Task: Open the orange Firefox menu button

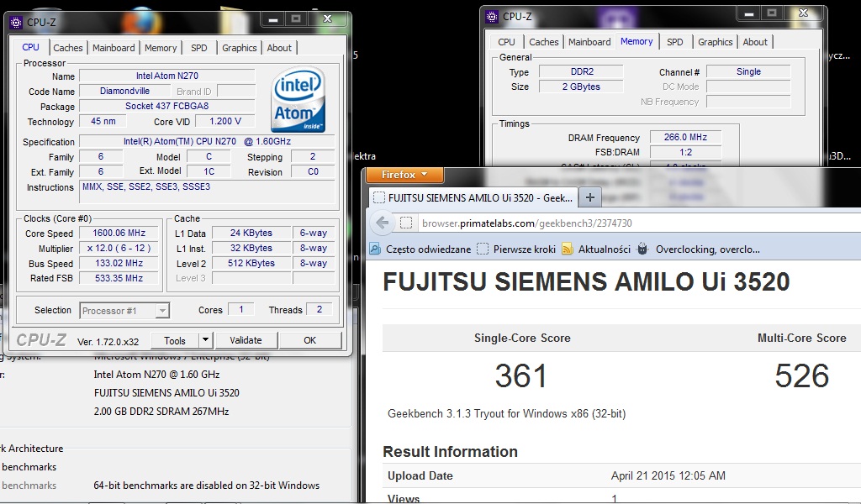Action: pos(404,175)
